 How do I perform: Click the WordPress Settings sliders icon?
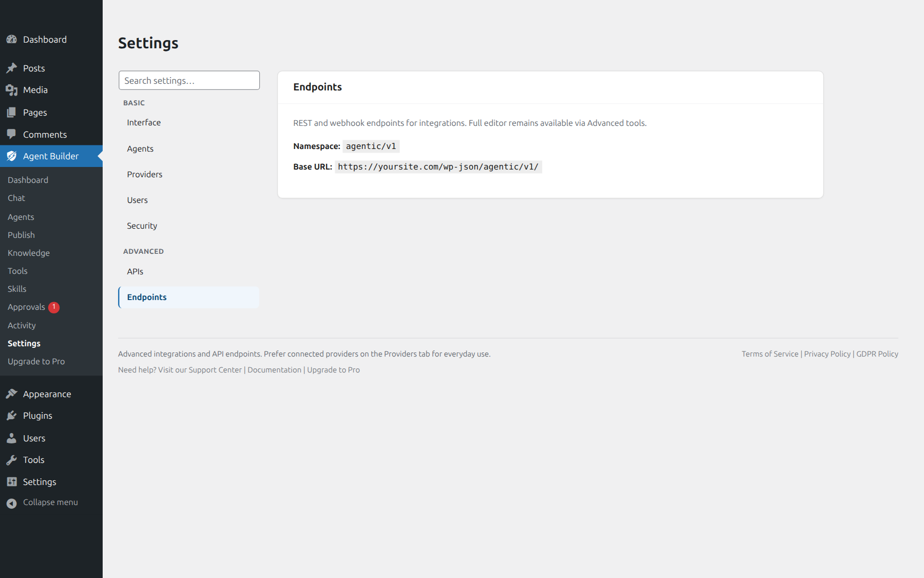click(x=11, y=482)
